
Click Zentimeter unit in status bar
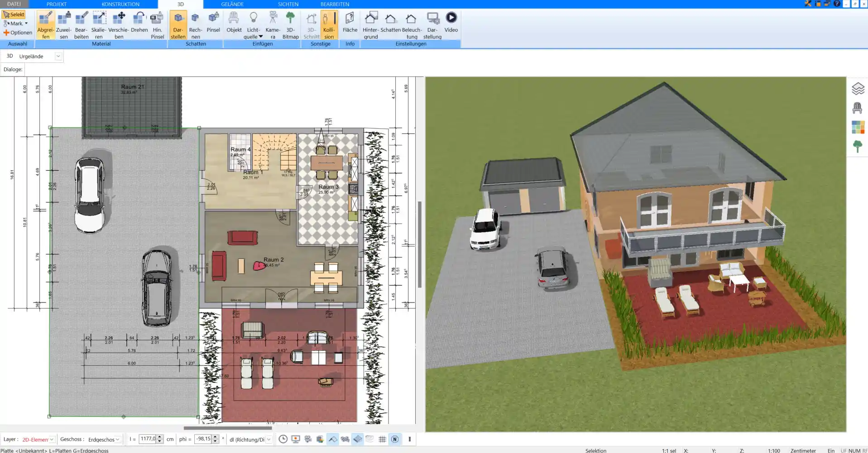[x=803, y=450]
